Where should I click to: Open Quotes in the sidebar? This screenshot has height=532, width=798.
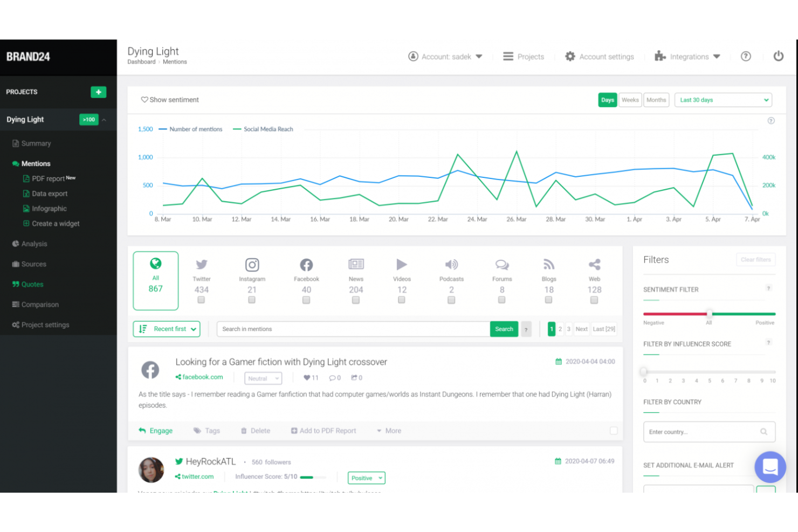point(32,284)
